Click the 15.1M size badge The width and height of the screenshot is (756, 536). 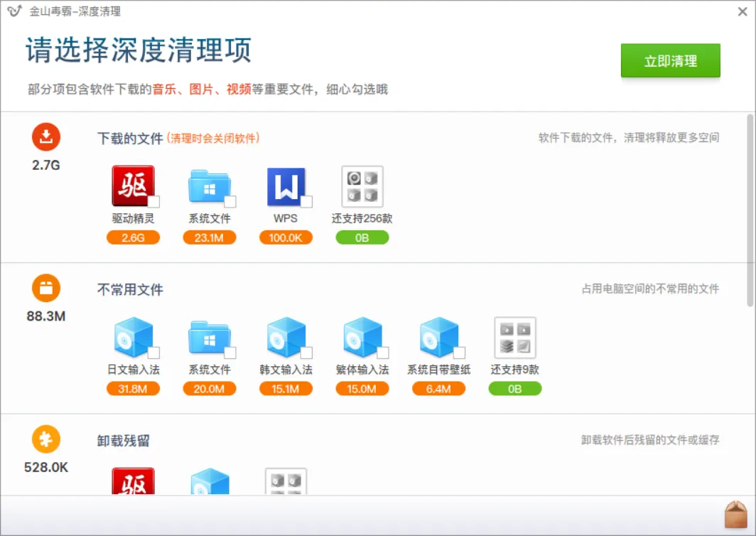click(286, 388)
